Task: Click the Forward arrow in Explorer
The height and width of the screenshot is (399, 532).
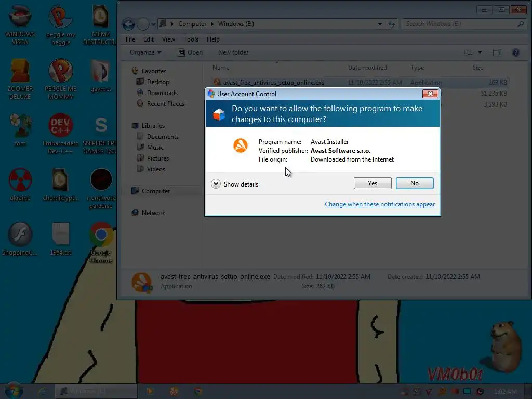Action: click(x=143, y=24)
